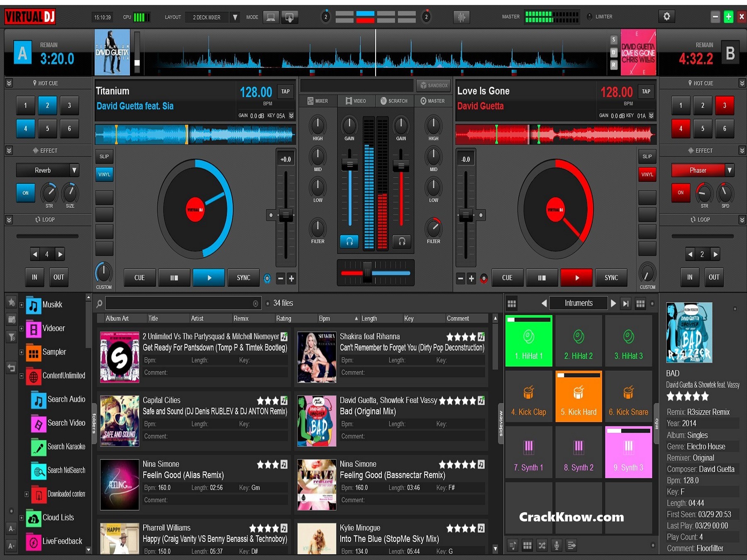The image size is (747, 560).
Task: Click deck A loop IN button
Action: 34,277
